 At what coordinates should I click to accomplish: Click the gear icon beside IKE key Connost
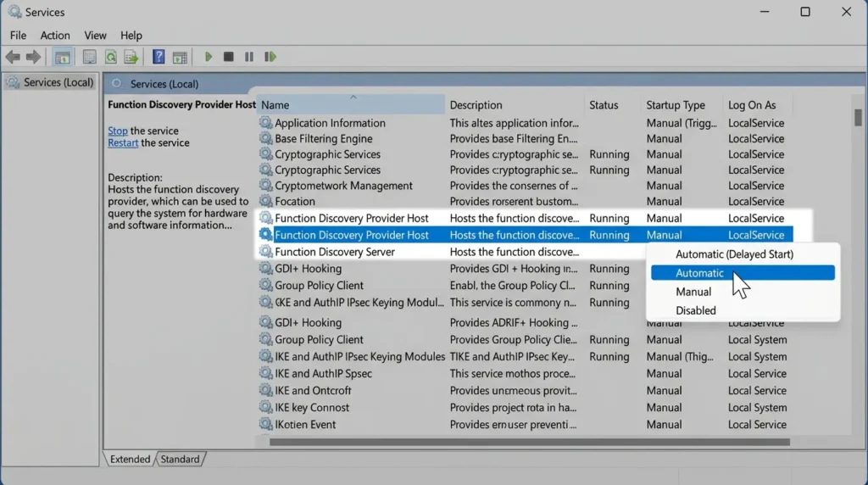265,407
